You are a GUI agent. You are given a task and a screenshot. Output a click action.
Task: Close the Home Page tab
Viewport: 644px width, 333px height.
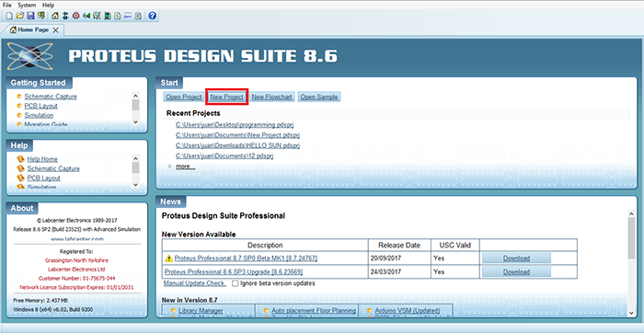(56, 30)
